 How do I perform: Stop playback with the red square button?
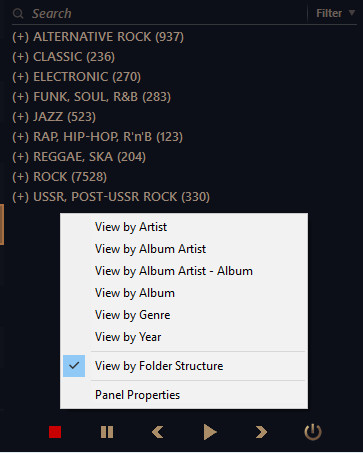pyautogui.click(x=55, y=432)
